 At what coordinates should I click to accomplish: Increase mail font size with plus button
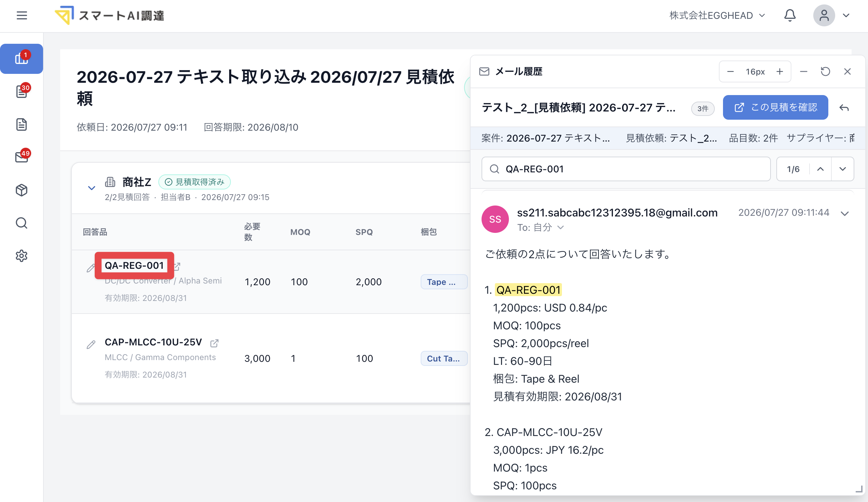(780, 71)
